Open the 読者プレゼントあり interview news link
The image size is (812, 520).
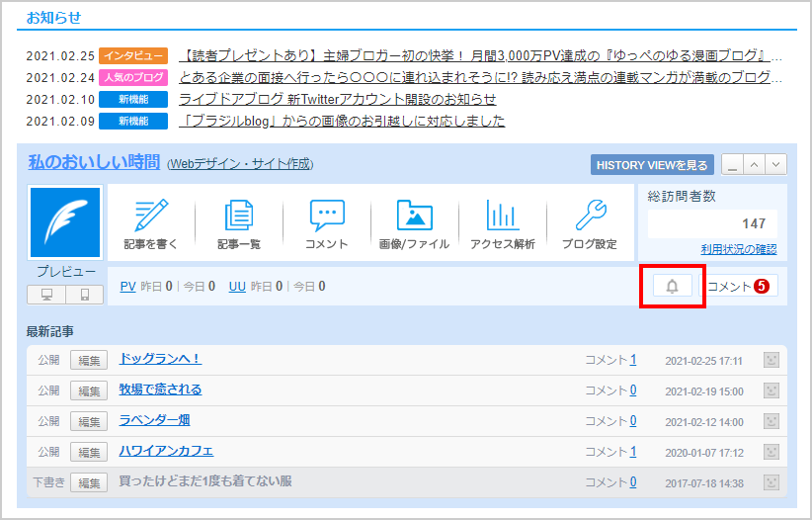click(480, 55)
